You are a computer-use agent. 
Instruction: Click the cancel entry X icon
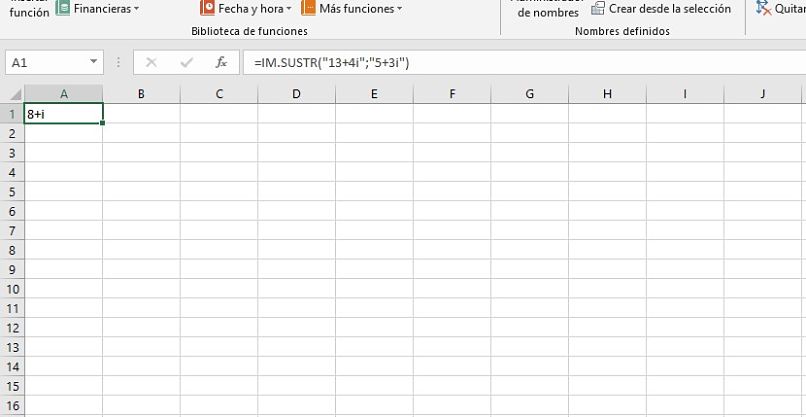(x=152, y=62)
